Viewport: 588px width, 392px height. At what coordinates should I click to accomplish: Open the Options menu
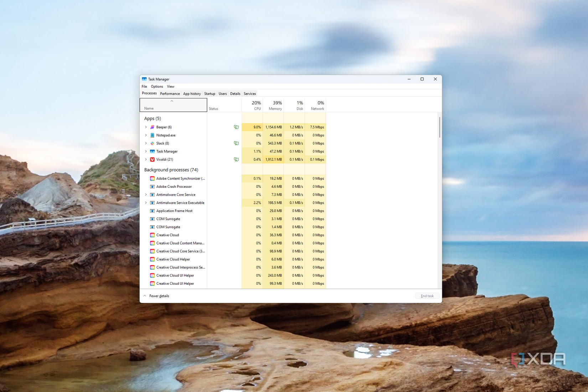[157, 86]
